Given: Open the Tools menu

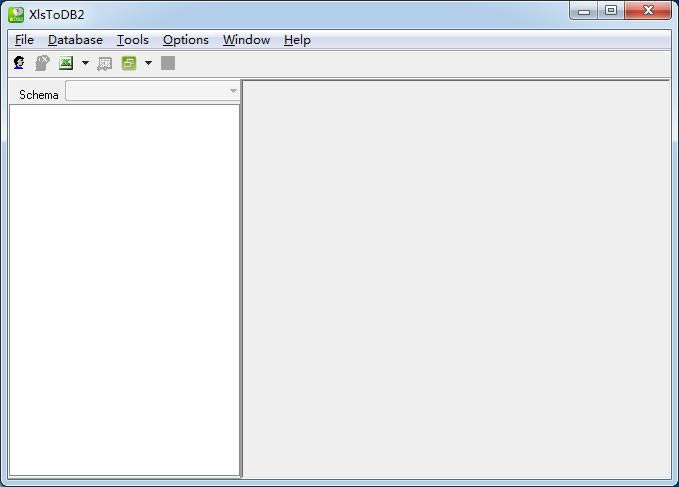Looking at the screenshot, I should (132, 40).
